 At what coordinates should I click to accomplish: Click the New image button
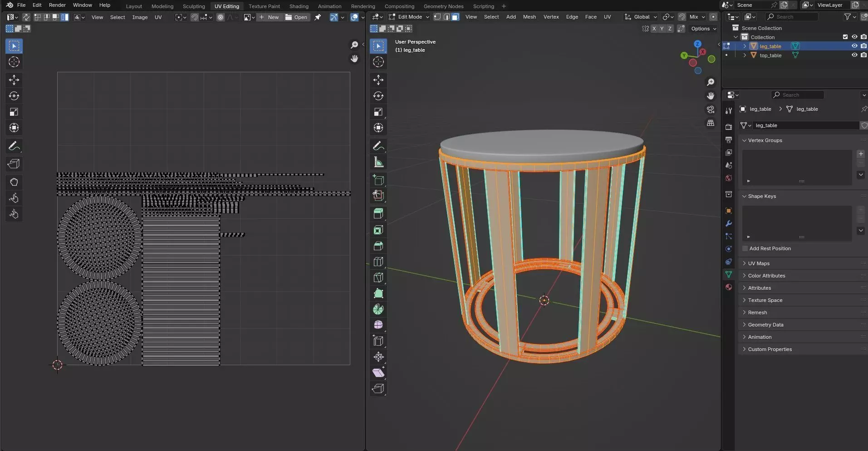point(269,17)
